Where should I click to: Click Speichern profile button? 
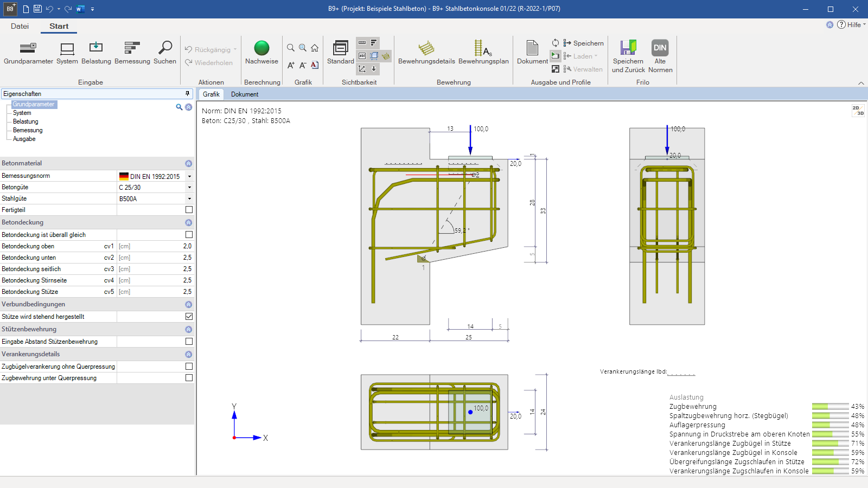[x=583, y=43]
